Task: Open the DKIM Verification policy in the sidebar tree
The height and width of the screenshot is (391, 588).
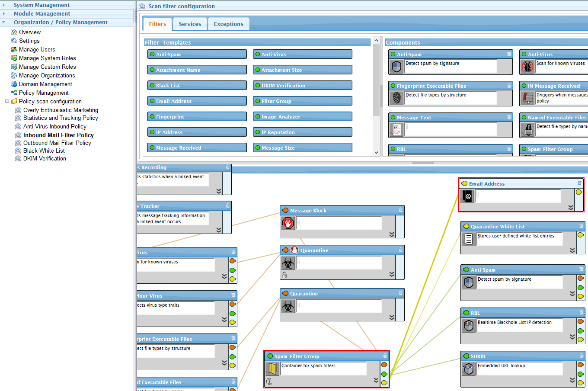Action: pos(45,158)
